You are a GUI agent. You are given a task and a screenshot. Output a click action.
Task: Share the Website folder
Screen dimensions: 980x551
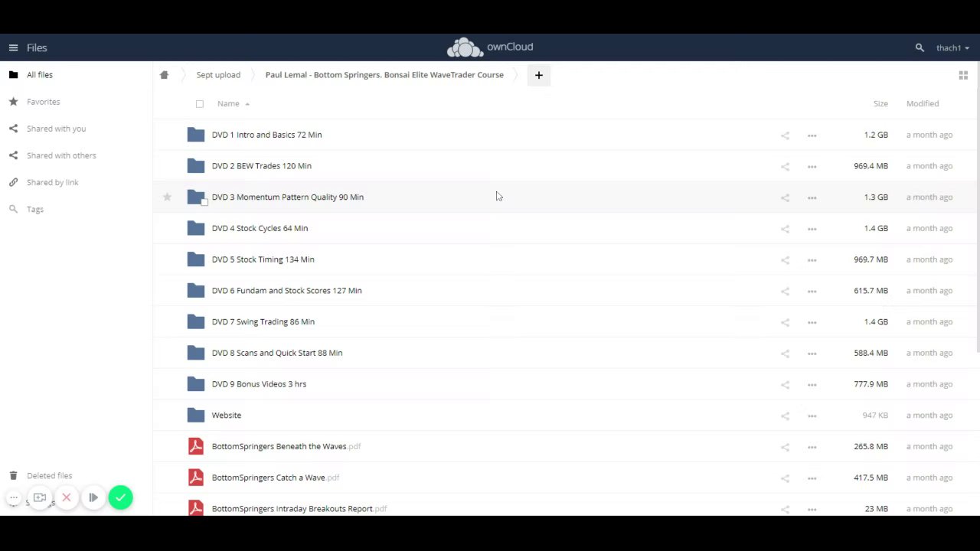pyautogui.click(x=785, y=416)
